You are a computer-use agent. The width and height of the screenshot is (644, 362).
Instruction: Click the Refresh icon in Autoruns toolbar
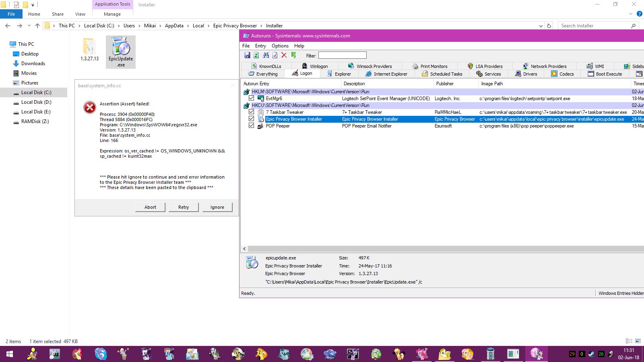pyautogui.click(x=256, y=55)
